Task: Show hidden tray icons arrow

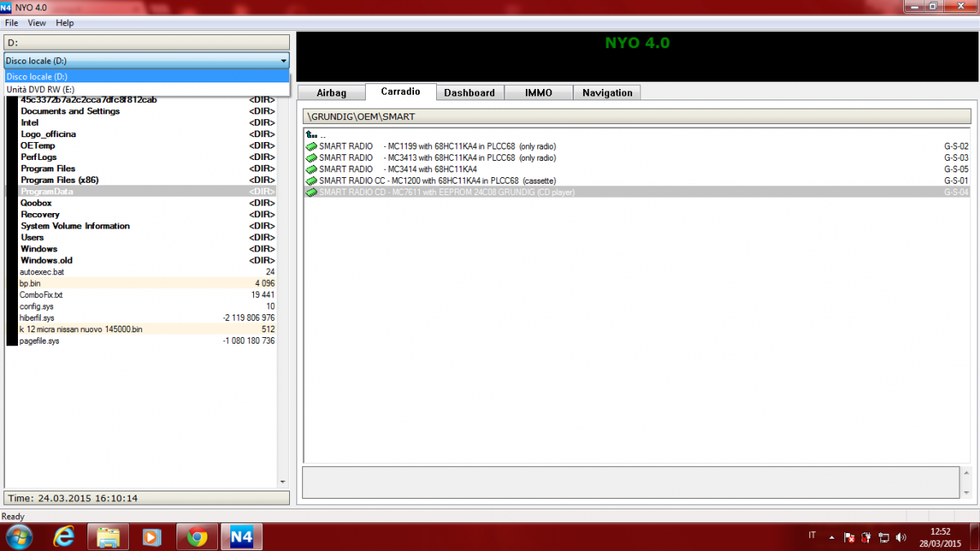Action: pos(832,537)
